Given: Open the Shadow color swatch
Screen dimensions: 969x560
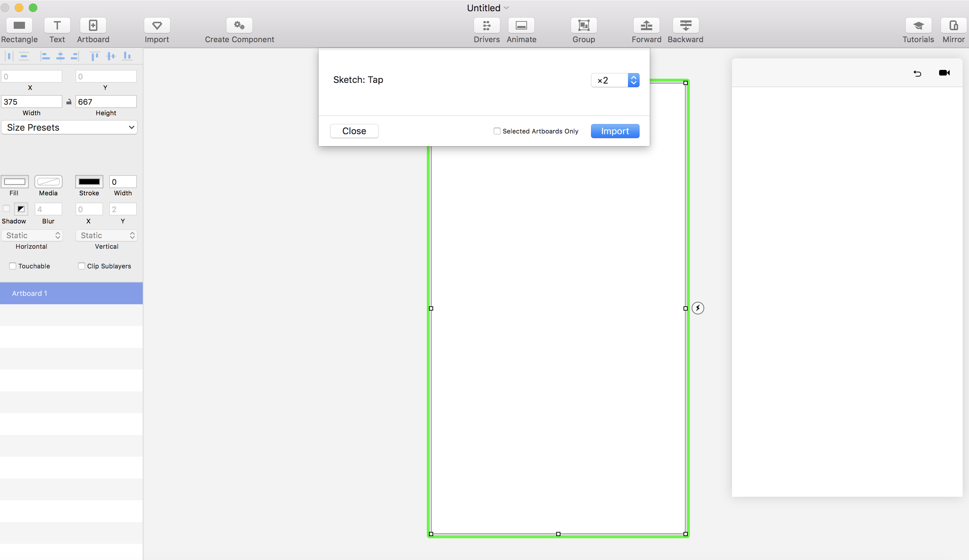Looking at the screenshot, I should (21, 209).
